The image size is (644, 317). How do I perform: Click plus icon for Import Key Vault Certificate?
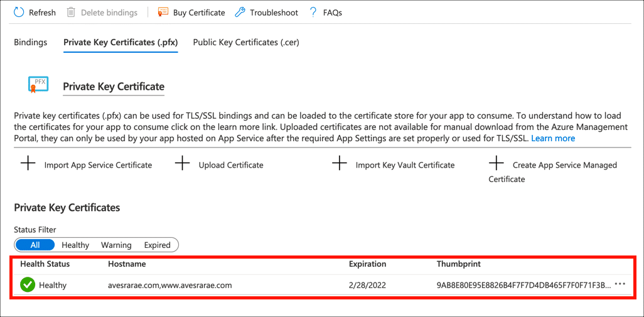click(x=340, y=164)
